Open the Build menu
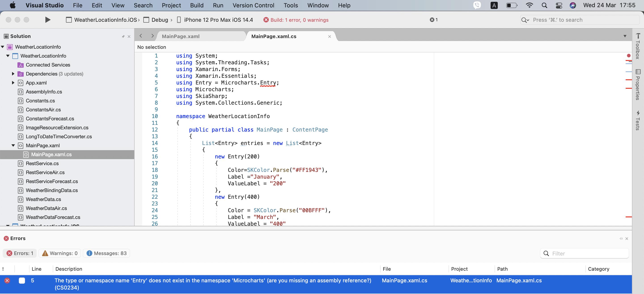Screen dimensions: 644x294 pos(197,5)
